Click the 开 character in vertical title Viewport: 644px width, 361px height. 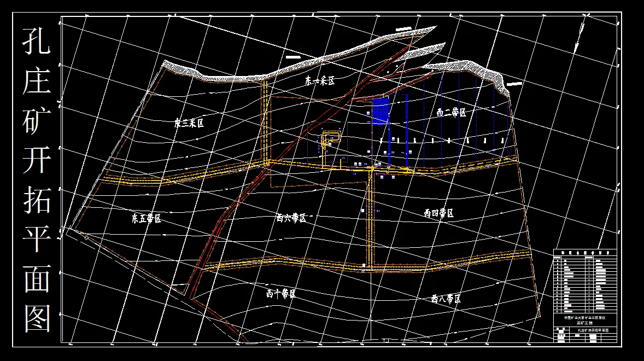(x=37, y=160)
